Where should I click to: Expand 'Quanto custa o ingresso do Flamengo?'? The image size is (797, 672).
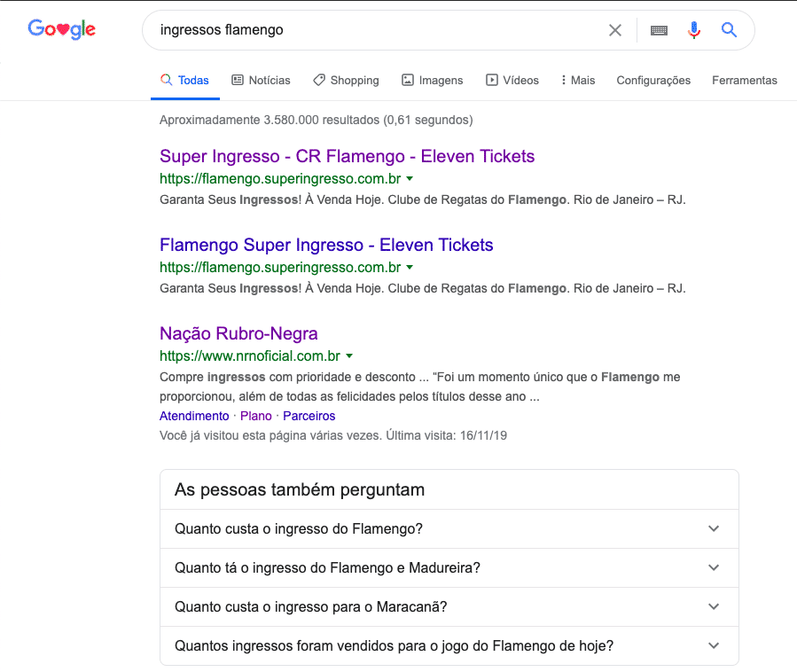pyautogui.click(x=449, y=528)
